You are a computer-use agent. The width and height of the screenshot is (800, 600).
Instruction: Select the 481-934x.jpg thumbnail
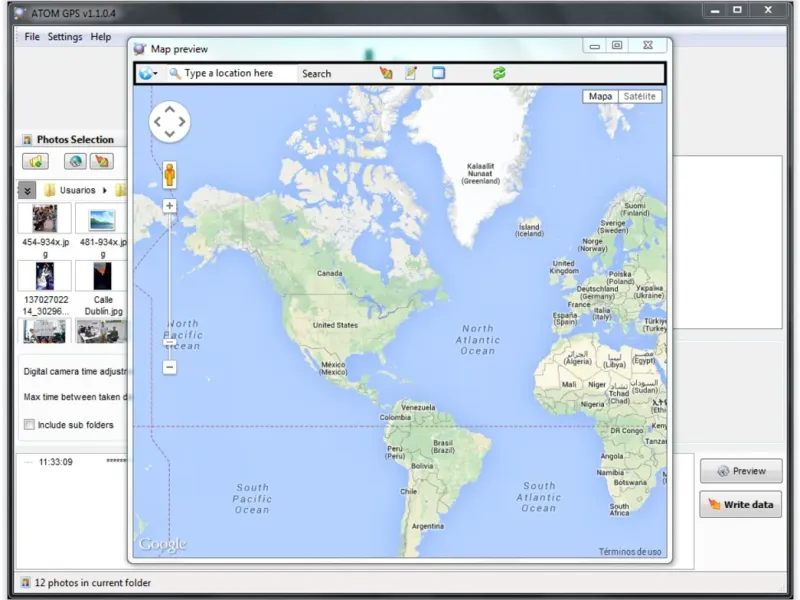(x=102, y=219)
